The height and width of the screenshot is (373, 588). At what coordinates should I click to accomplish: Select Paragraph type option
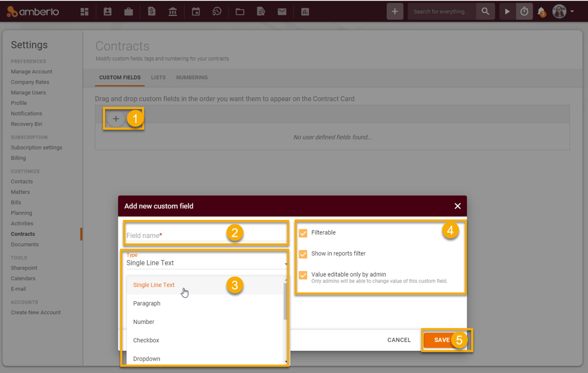(205, 304)
